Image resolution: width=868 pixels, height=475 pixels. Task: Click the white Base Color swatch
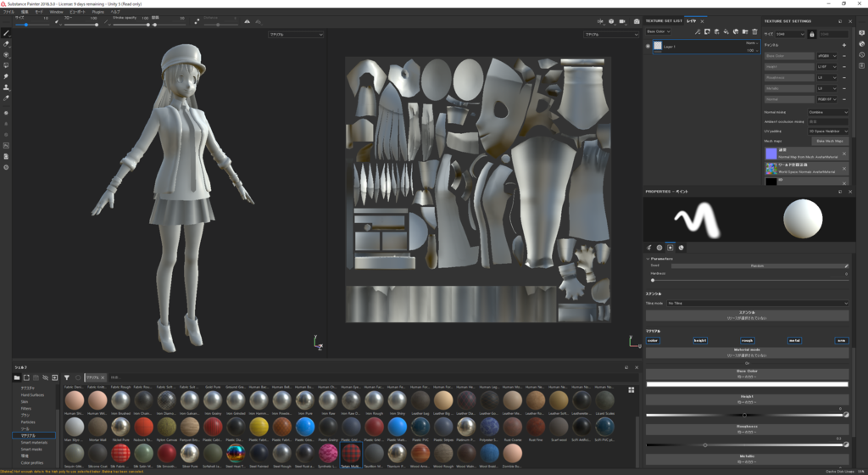click(747, 384)
